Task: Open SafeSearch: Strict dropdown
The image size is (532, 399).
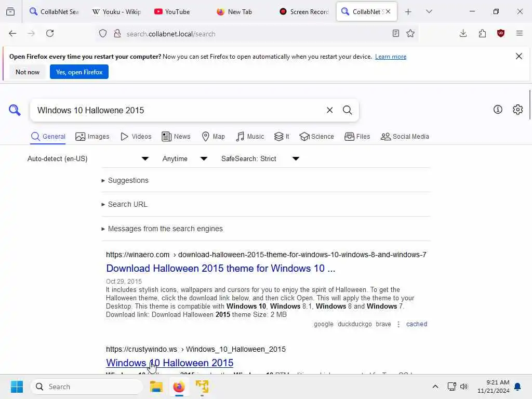Action: coord(260,159)
